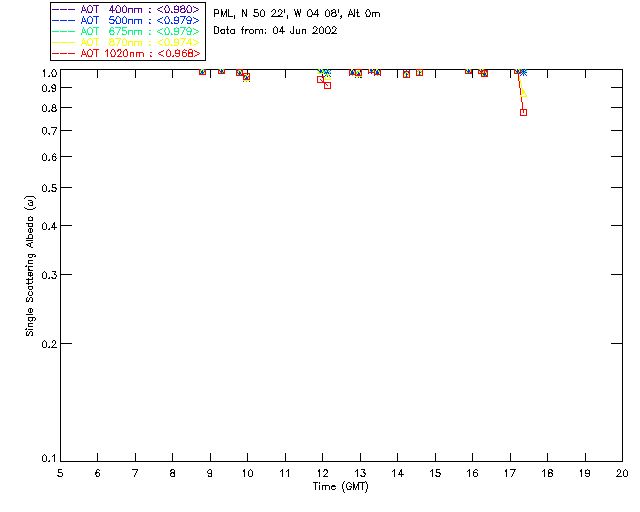Image resolution: width=640 pixels, height=512 pixels.
Task: Click the y-axis label 0.4
Action: click(49, 226)
